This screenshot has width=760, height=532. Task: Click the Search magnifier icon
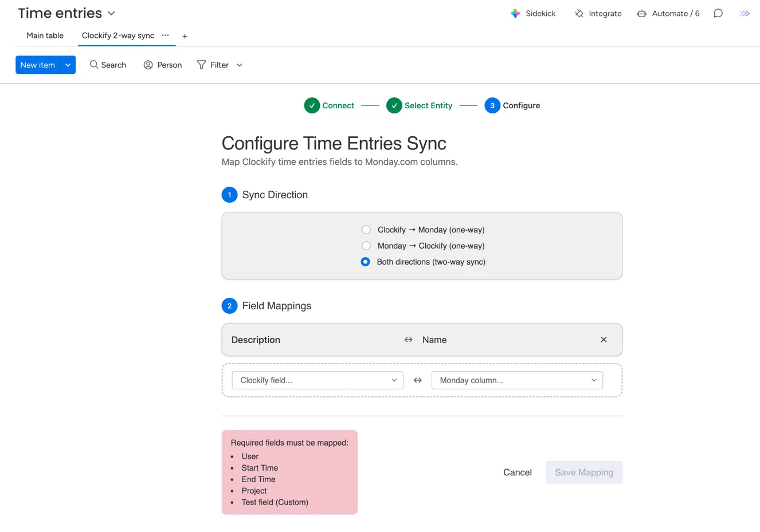pyautogui.click(x=94, y=65)
